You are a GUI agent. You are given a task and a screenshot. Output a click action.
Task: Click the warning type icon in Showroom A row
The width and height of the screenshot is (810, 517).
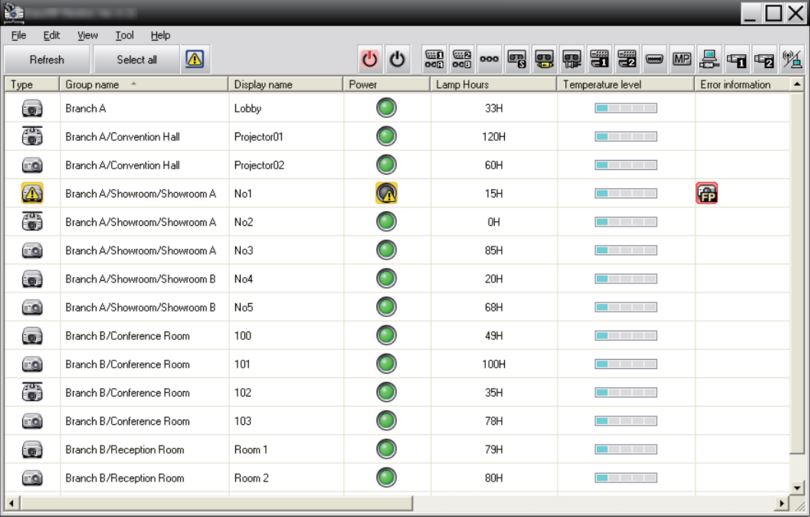tap(32, 193)
